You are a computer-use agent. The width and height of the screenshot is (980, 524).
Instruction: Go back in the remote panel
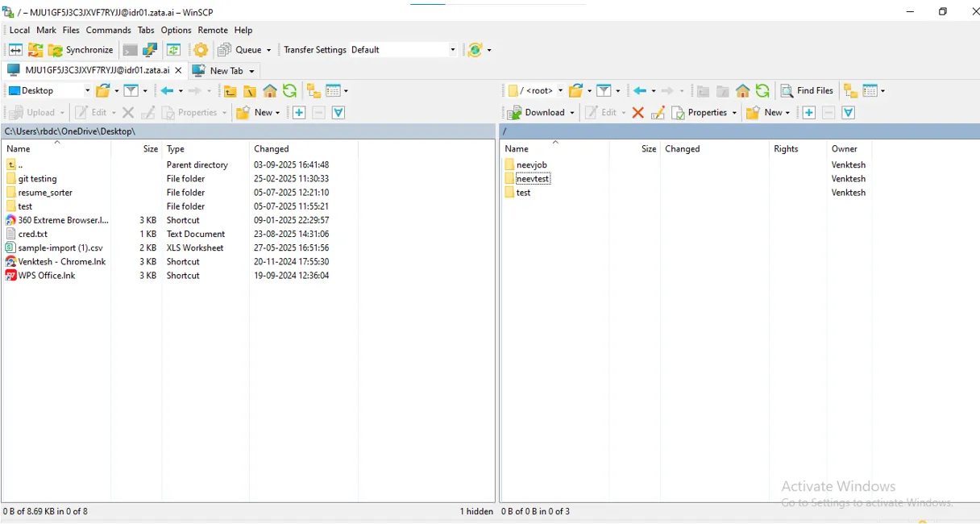tap(640, 91)
